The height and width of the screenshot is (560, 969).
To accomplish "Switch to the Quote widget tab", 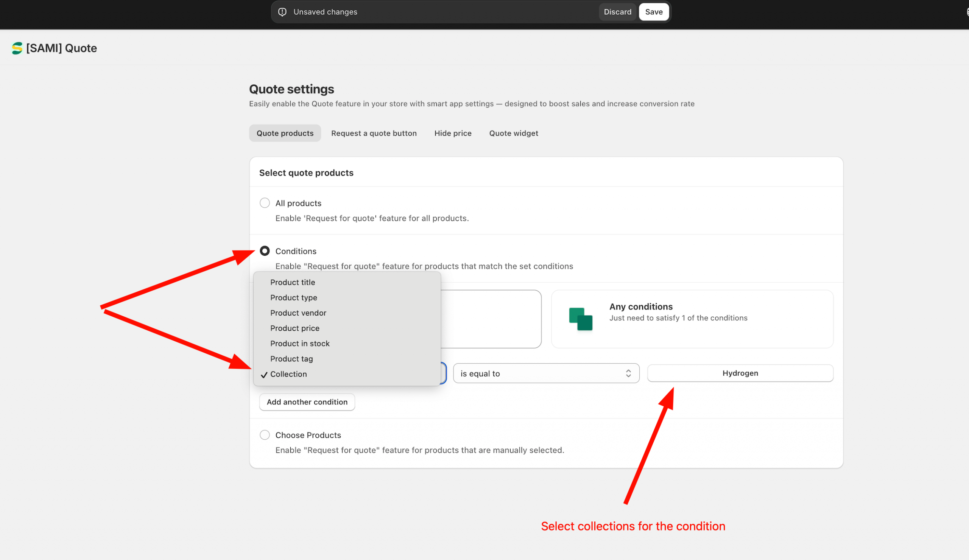I will pyautogui.click(x=513, y=133).
